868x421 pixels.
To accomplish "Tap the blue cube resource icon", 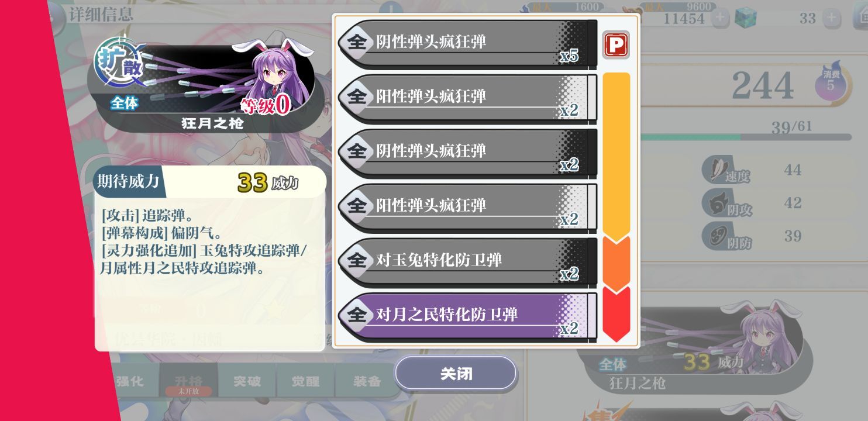I will (746, 18).
